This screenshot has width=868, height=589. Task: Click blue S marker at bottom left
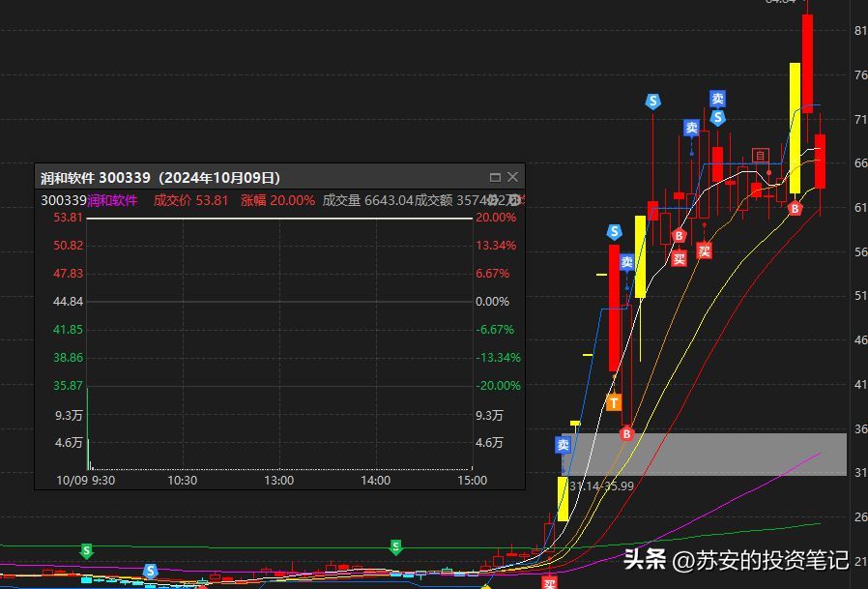point(150,571)
